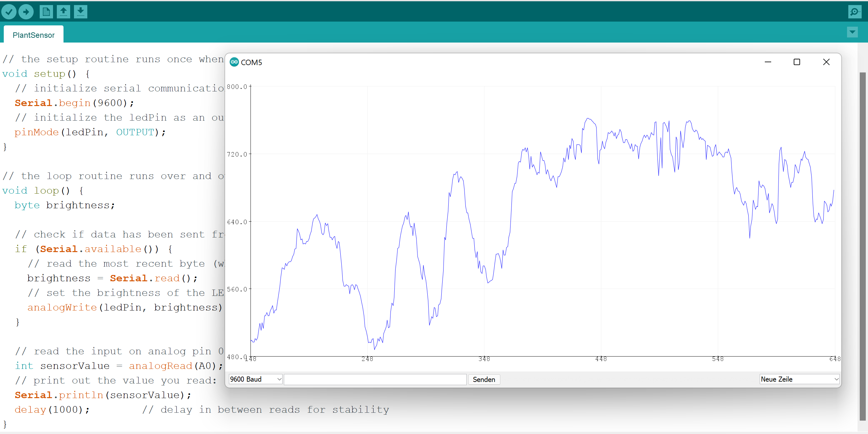Focus the serial send text field
Viewport: 868px width, 434px height.
[375, 379]
